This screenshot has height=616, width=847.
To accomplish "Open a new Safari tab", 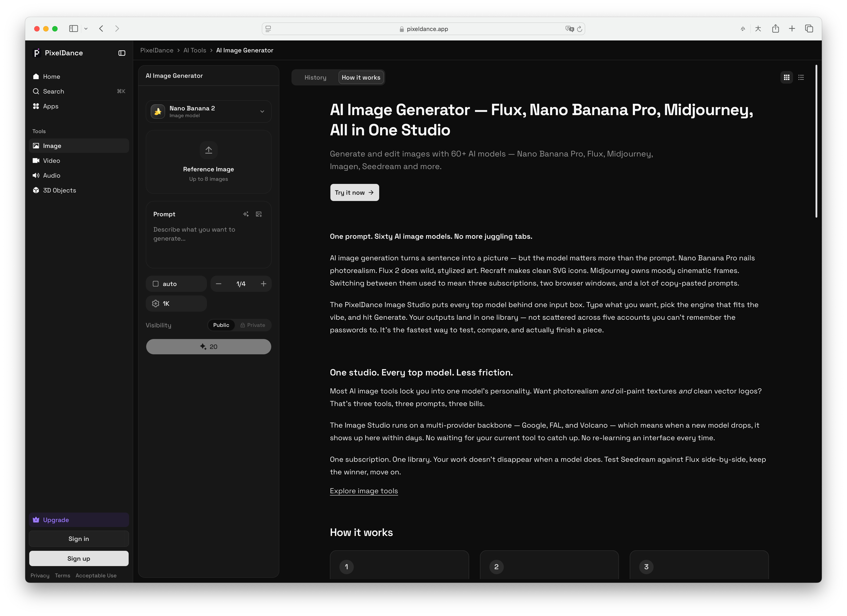I will [x=792, y=28].
